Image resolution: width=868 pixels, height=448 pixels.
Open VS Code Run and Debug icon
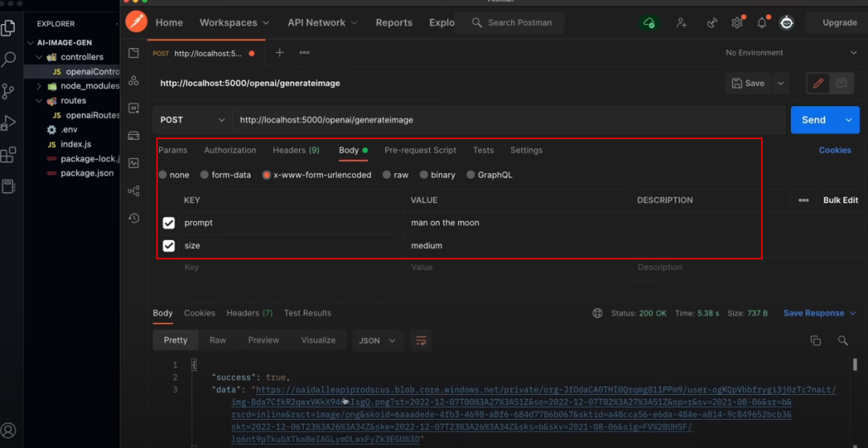(x=8, y=123)
